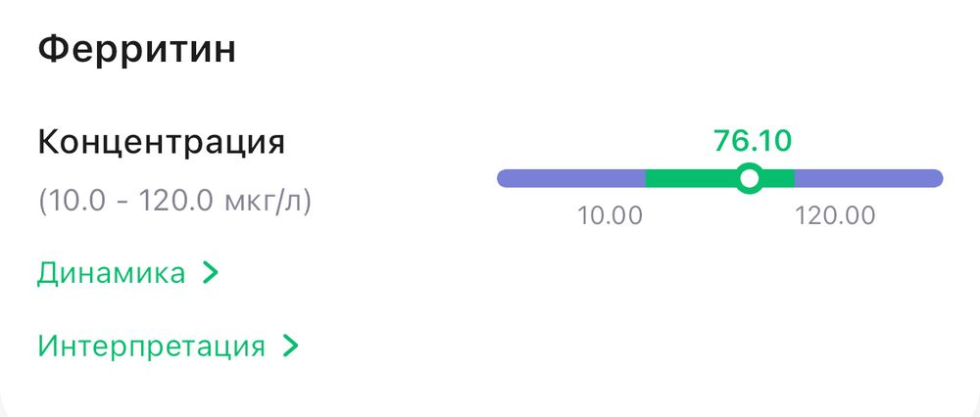
Task: Click the track's purple-to-green boundary above 10.00
Action: [645, 178]
